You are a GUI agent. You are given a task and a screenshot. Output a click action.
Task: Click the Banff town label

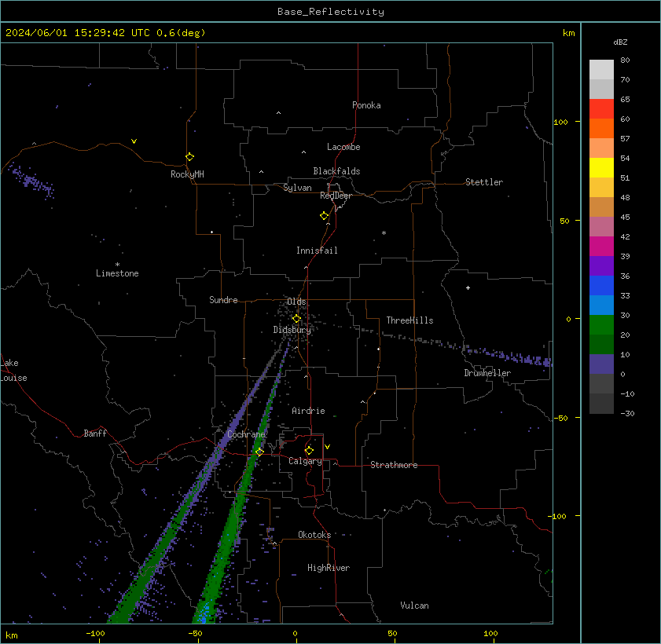(x=95, y=434)
